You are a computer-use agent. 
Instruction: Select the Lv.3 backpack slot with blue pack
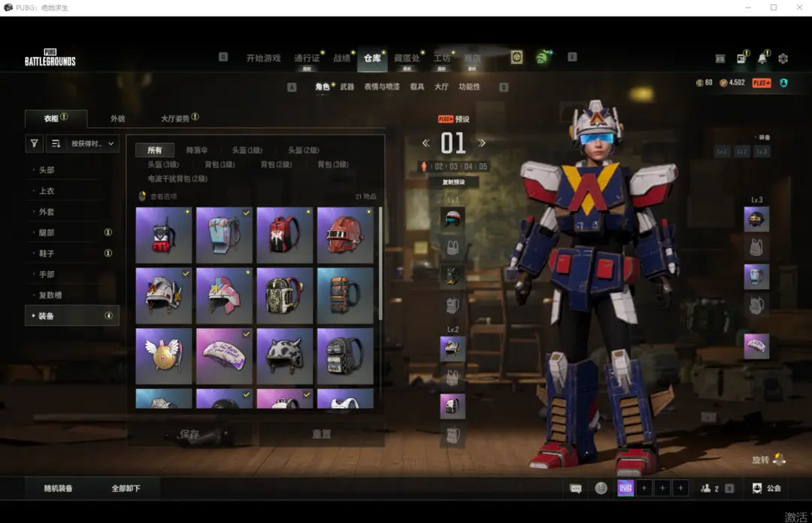click(756, 276)
